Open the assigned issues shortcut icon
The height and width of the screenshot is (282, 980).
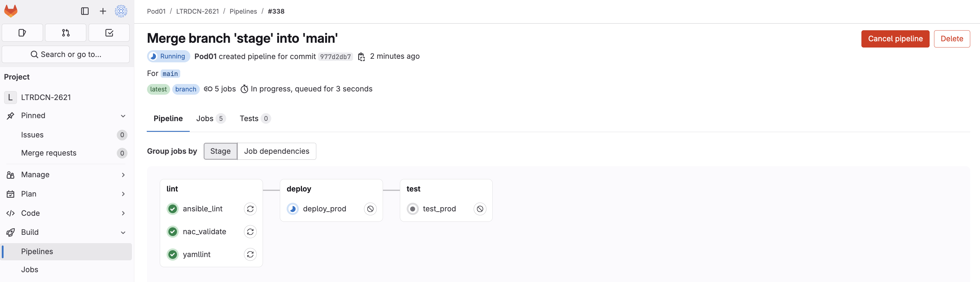(x=22, y=33)
